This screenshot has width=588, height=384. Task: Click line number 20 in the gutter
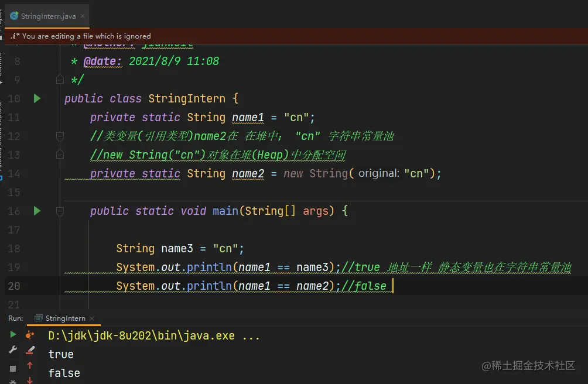[x=14, y=286]
